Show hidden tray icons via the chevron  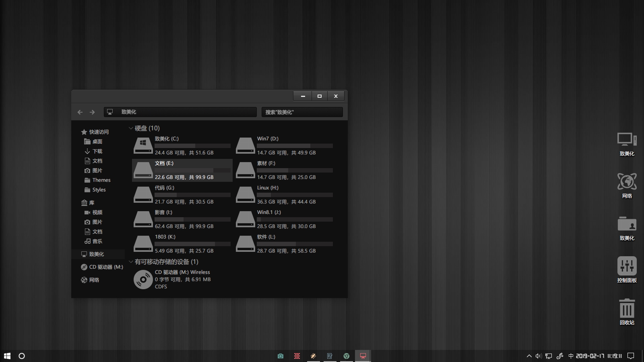coord(529,356)
